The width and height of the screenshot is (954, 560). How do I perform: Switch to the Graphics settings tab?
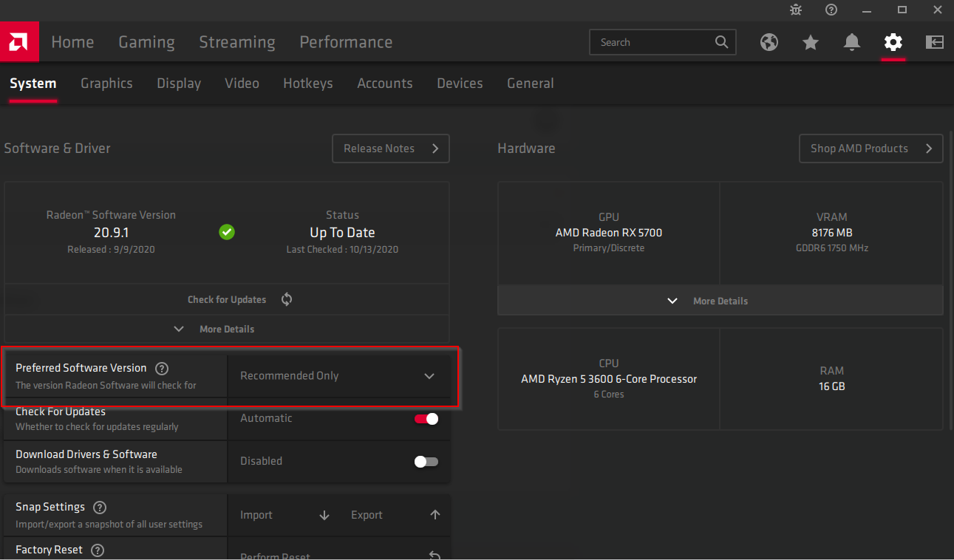(x=106, y=83)
